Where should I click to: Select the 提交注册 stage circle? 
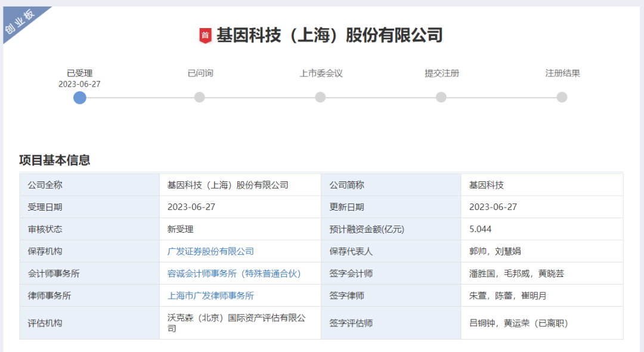441,97
